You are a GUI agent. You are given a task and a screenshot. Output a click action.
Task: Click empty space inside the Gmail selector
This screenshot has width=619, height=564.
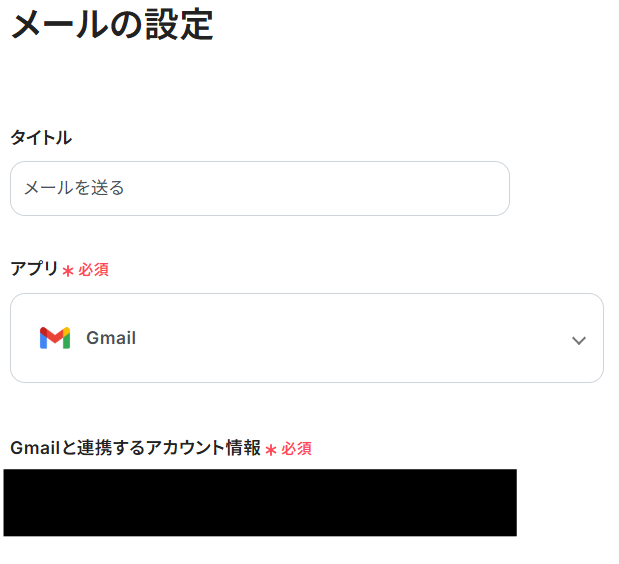click(x=350, y=338)
